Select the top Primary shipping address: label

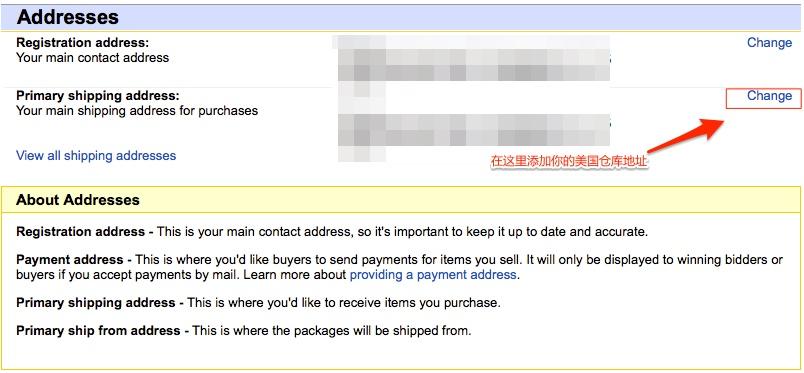[x=98, y=96]
